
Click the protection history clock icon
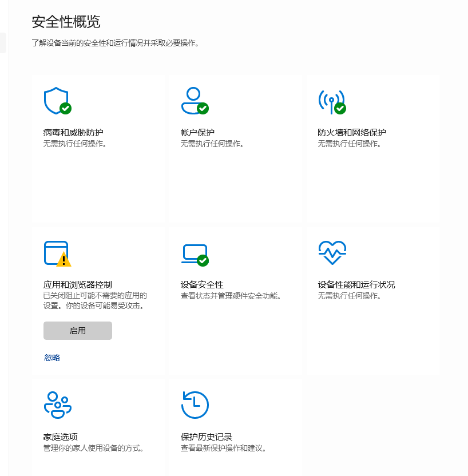tap(195, 405)
